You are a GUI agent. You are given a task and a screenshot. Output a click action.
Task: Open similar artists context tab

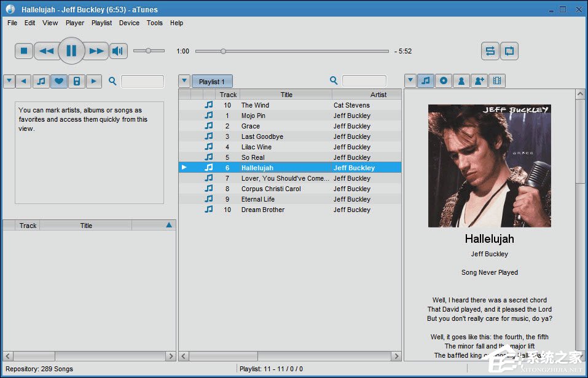point(479,81)
